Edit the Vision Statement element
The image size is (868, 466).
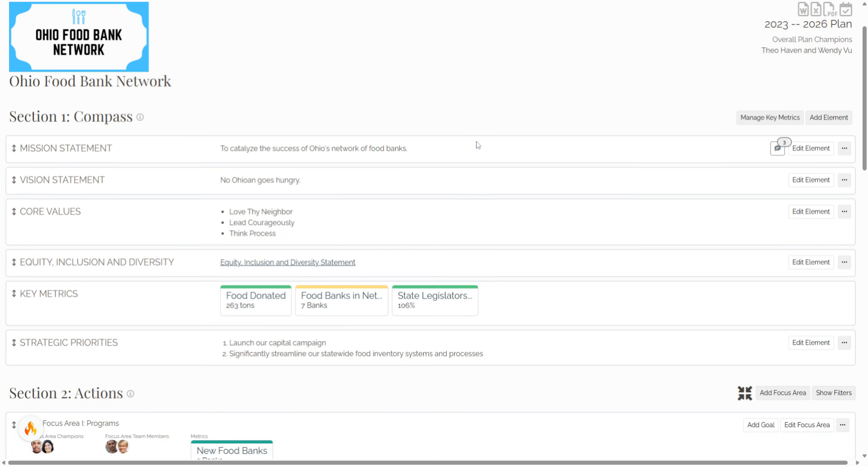point(811,180)
